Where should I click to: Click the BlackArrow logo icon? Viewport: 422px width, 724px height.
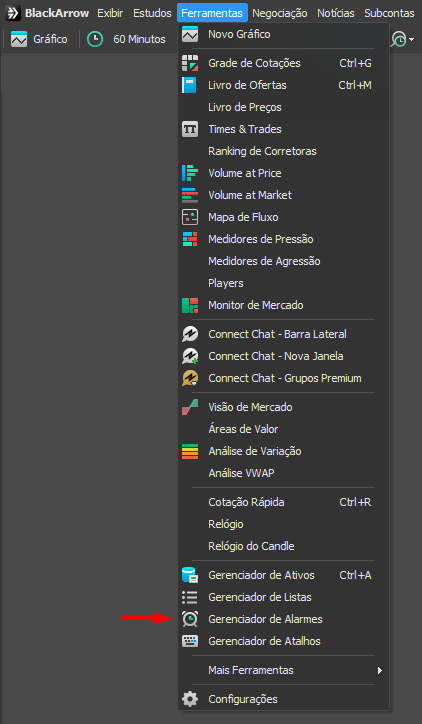point(13,13)
